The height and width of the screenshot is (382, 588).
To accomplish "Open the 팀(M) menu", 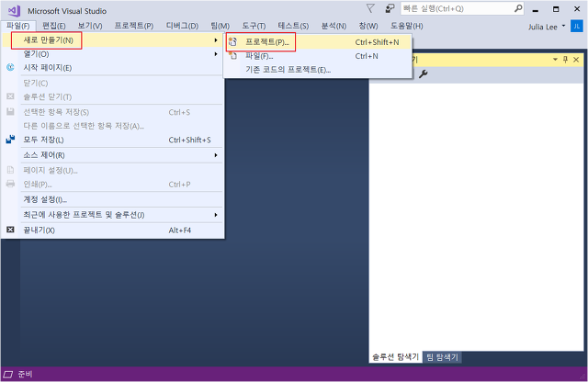I will [220, 26].
